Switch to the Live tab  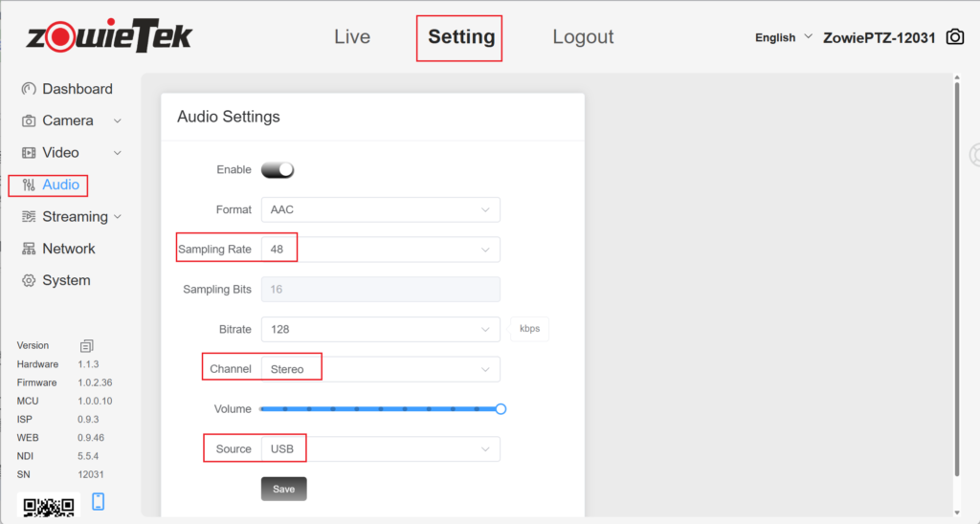click(x=351, y=37)
